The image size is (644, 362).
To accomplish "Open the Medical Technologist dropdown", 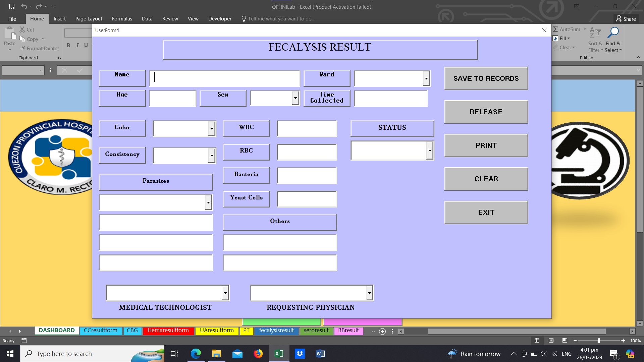I will click(x=225, y=293).
